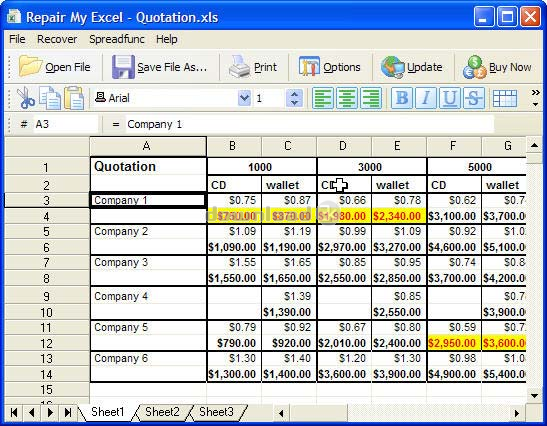Toggle Bold formatting

(402, 98)
